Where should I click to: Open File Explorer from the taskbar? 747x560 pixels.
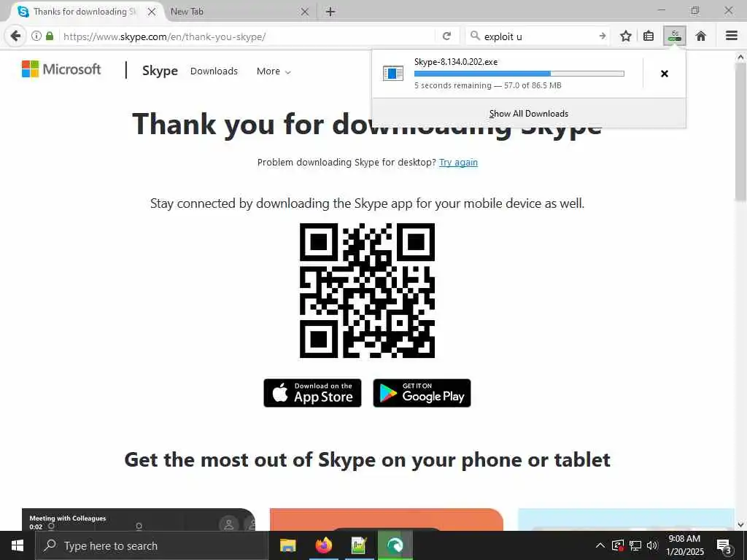[287, 545]
